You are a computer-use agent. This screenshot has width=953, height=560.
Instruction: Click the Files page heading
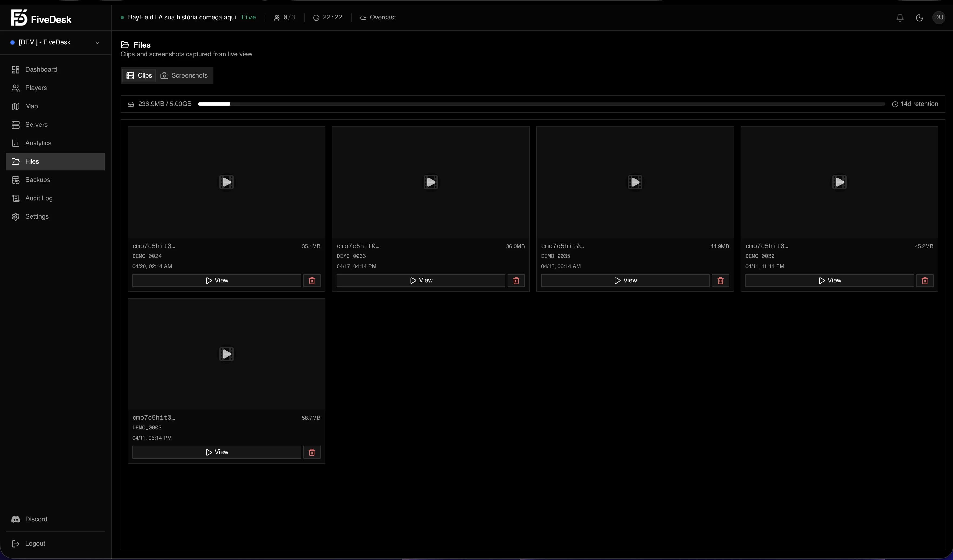[x=142, y=45]
